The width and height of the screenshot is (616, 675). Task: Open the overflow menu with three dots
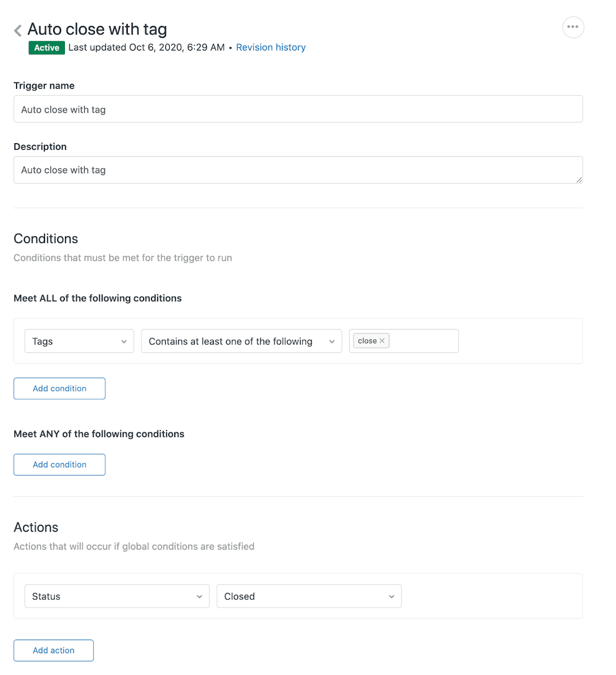click(x=573, y=27)
